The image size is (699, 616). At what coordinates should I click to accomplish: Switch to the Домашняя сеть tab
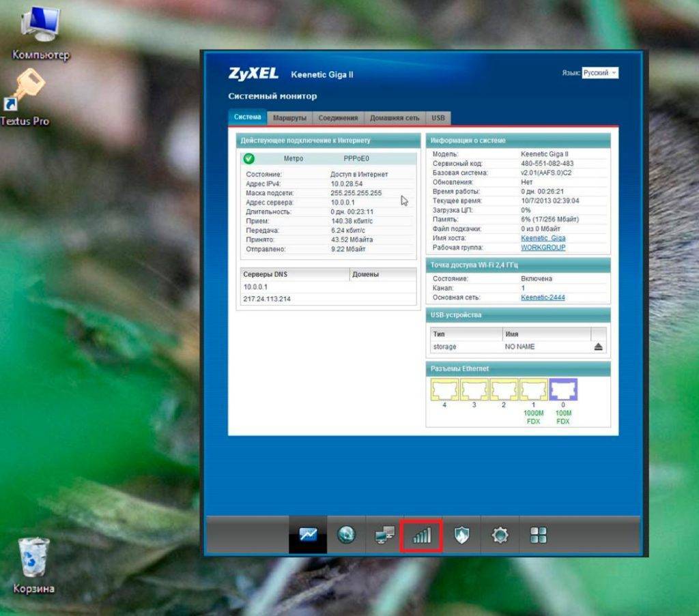coord(395,117)
